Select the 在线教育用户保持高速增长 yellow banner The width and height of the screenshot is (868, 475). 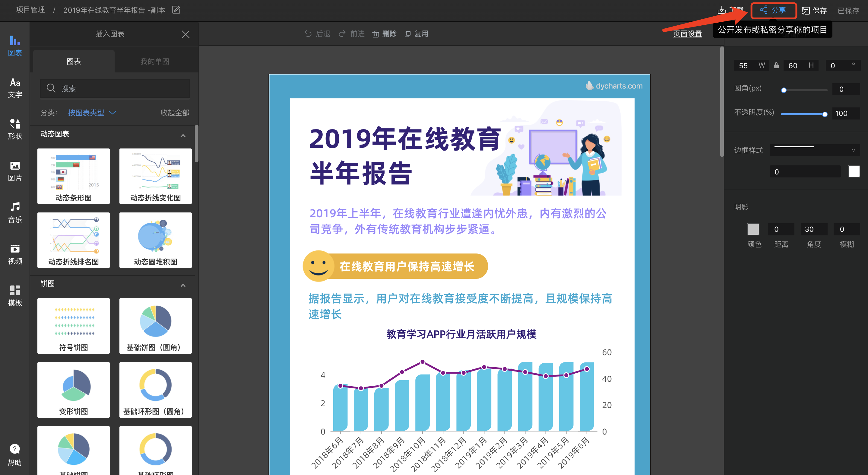pyautogui.click(x=395, y=266)
